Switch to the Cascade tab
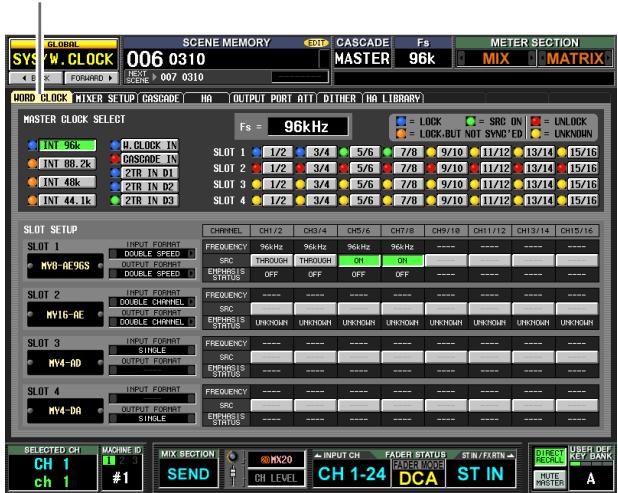 click(160, 98)
